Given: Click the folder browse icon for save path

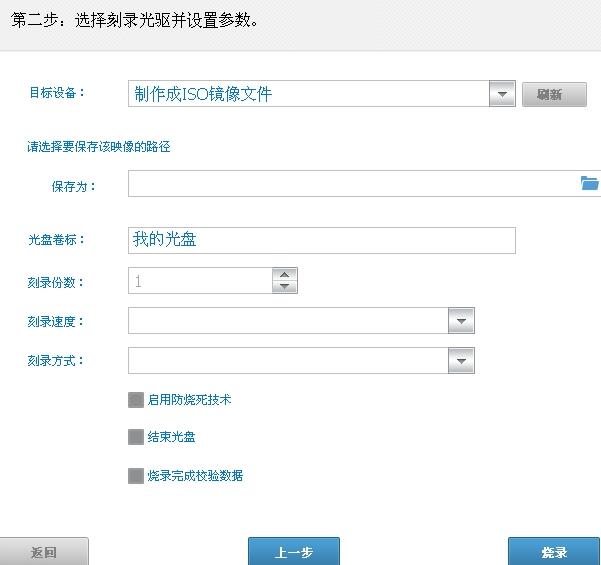Looking at the screenshot, I should tap(589, 183).
